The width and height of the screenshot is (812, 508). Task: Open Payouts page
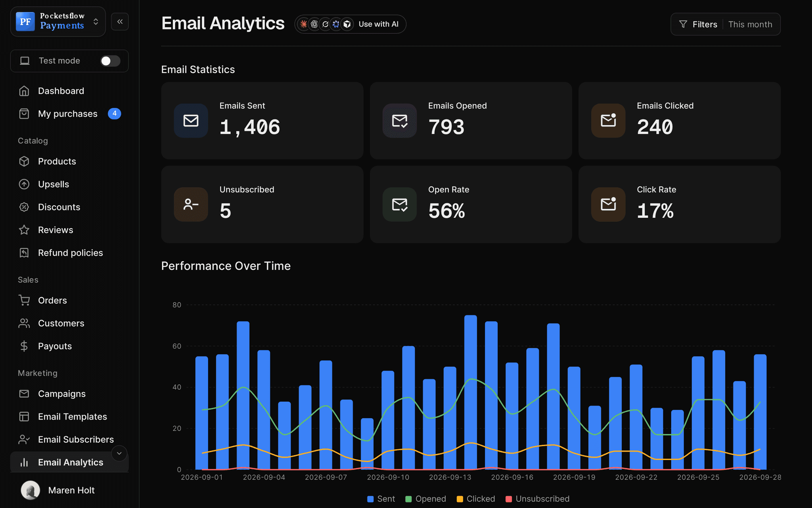[x=69, y=346]
